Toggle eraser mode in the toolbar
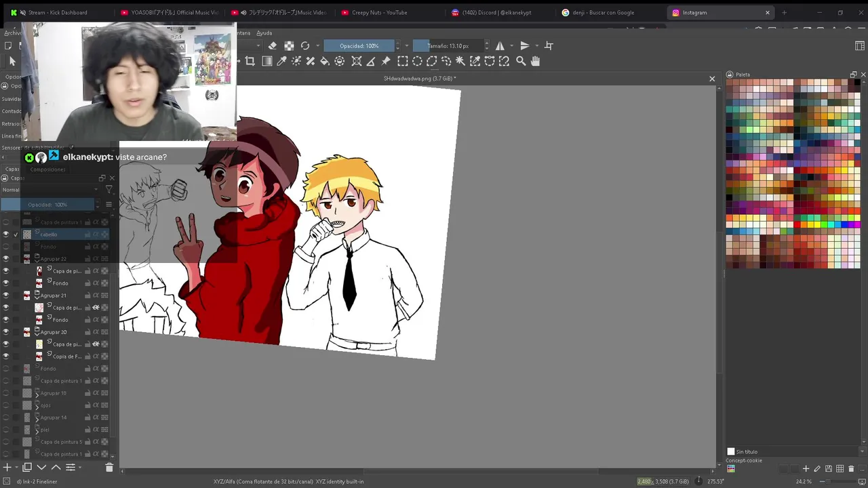The width and height of the screenshot is (868, 488). [x=273, y=45]
